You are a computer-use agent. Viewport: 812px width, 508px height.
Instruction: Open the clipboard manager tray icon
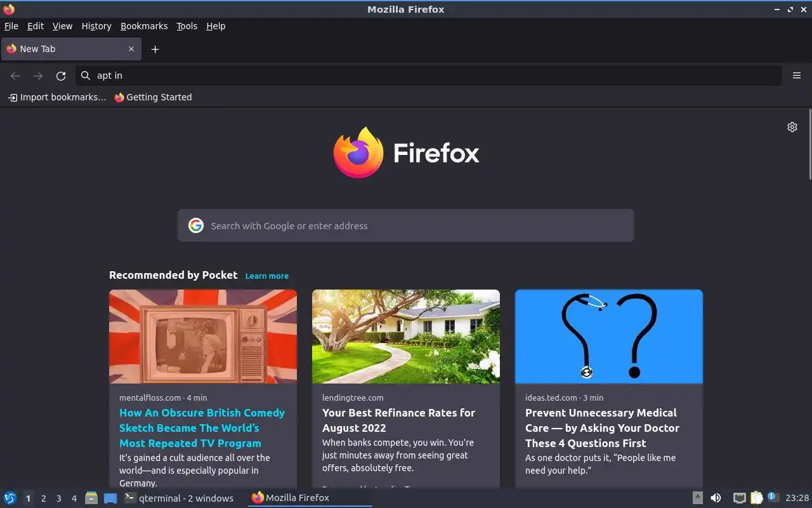point(756,498)
